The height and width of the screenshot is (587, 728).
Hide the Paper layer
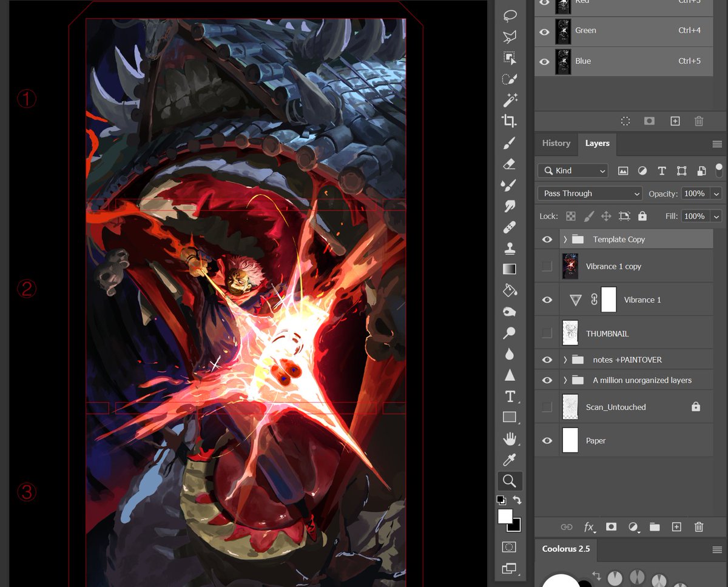pyautogui.click(x=547, y=441)
